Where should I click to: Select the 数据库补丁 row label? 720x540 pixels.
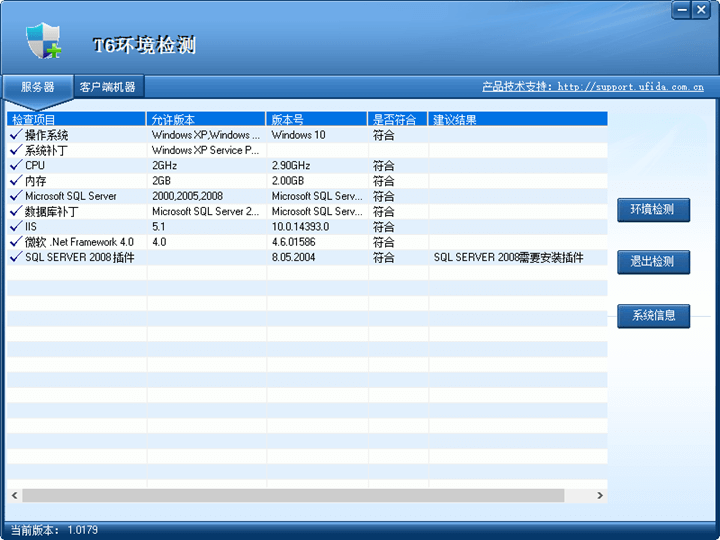coord(52,211)
